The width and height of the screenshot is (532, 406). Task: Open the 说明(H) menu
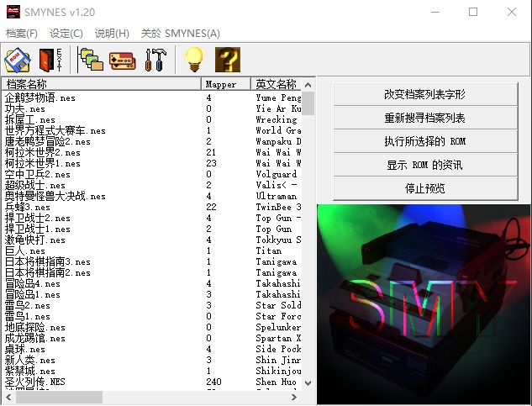[112, 34]
